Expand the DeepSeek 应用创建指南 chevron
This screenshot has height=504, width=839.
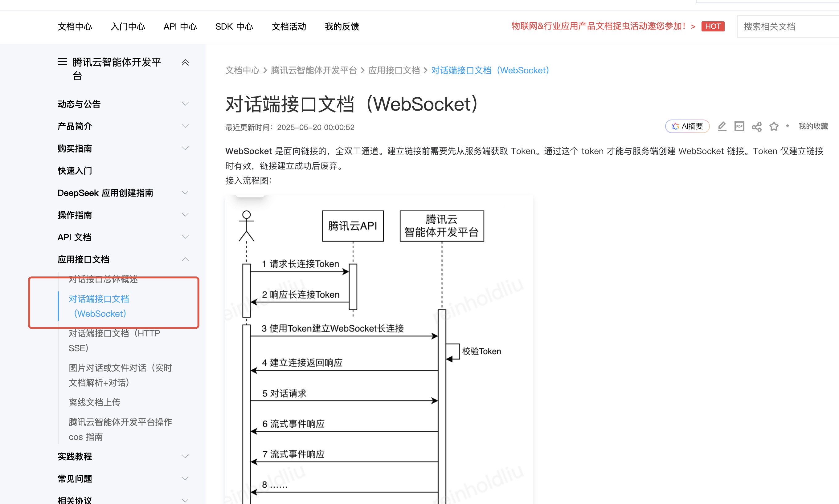click(x=185, y=193)
